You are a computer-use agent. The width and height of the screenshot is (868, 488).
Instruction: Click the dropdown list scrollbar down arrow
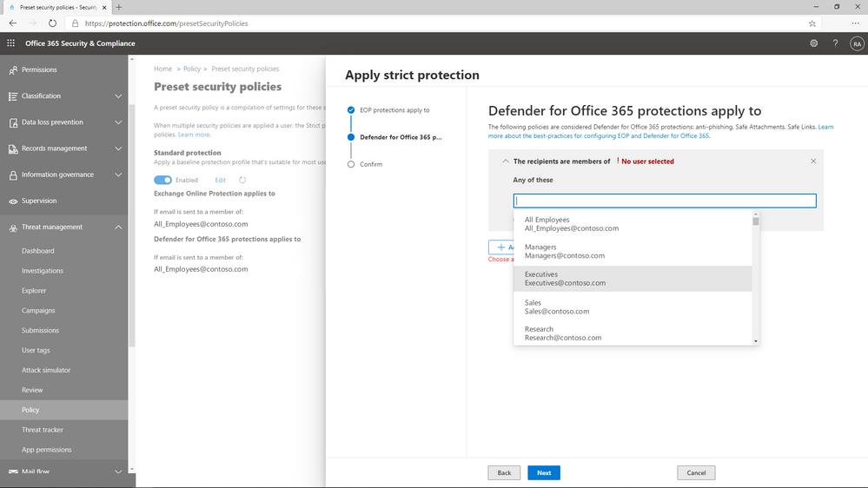click(x=756, y=341)
